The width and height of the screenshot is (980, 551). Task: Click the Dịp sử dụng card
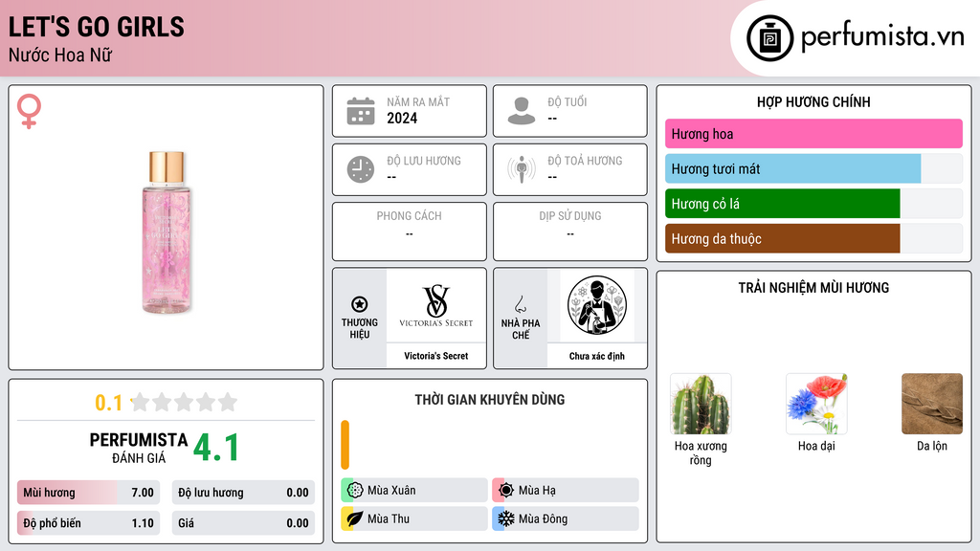click(570, 231)
